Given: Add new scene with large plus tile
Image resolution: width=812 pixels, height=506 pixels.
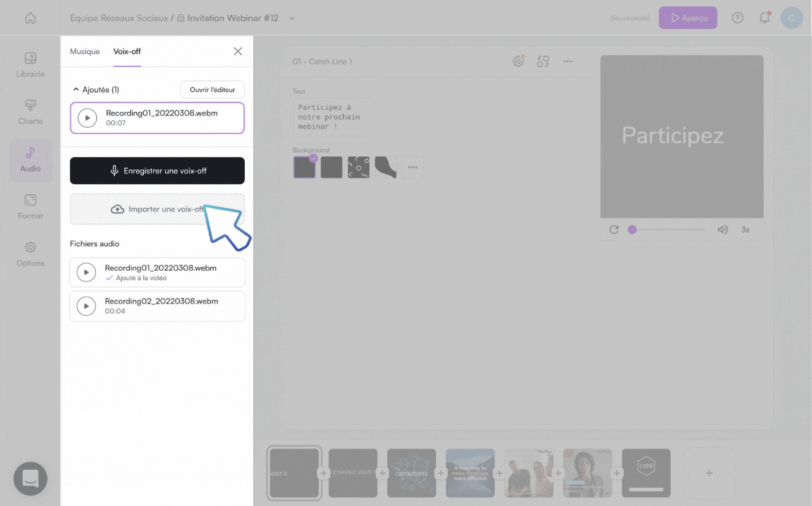Looking at the screenshot, I should (x=709, y=473).
